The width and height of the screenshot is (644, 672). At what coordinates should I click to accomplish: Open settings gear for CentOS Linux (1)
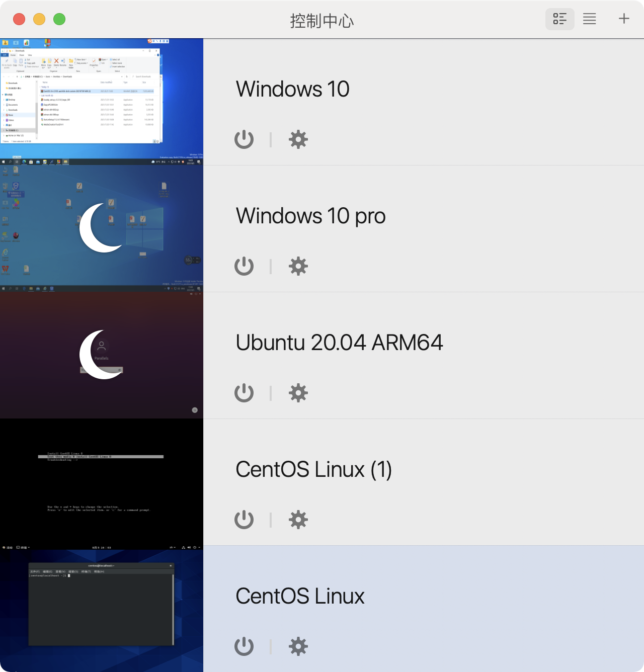click(x=298, y=520)
